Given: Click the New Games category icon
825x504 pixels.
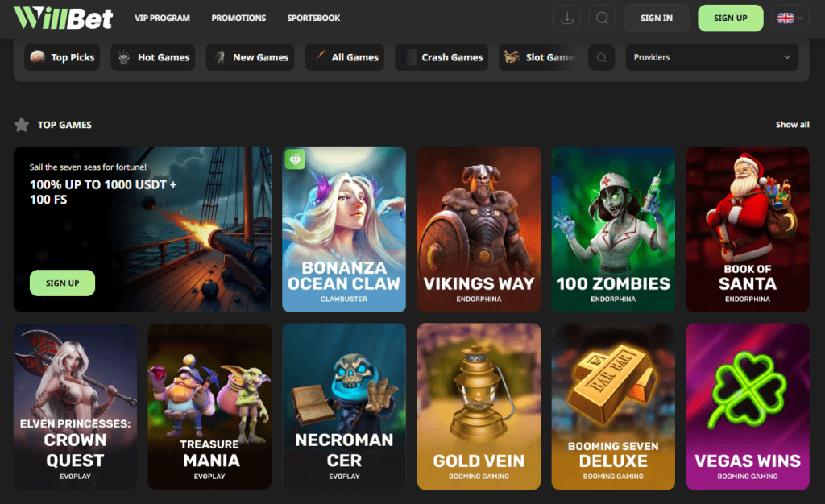Looking at the screenshot, I should (x=220, y=57).
